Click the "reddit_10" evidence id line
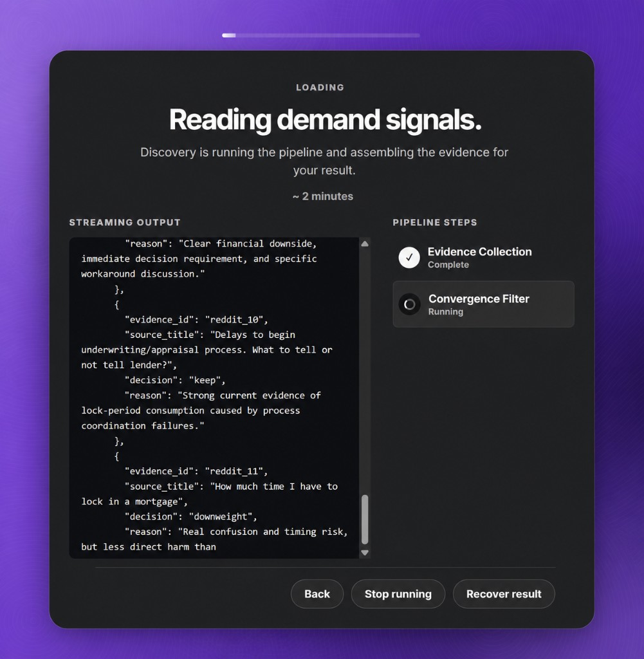Screen dimensions: 644x659 click(x=196, y=319)
